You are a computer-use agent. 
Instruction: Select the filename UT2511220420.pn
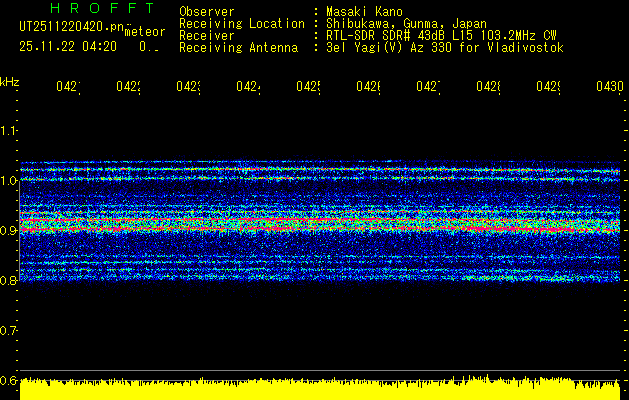pos(72,26)
